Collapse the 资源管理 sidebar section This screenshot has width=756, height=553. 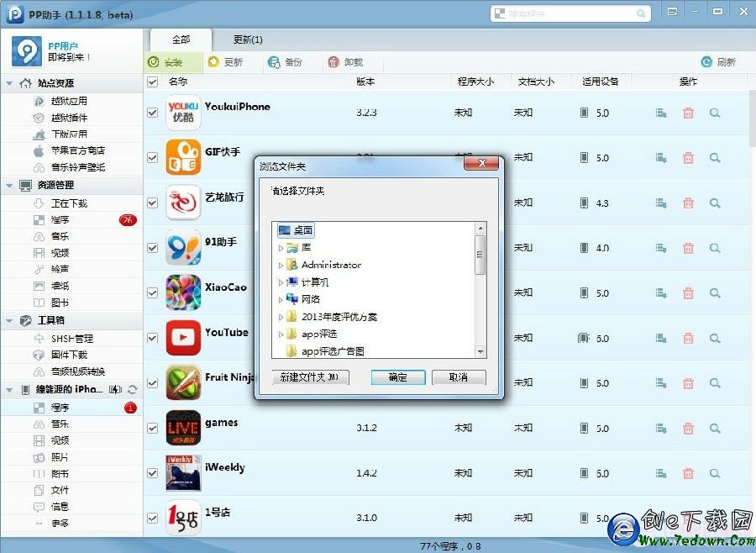[x=9, y=185]
